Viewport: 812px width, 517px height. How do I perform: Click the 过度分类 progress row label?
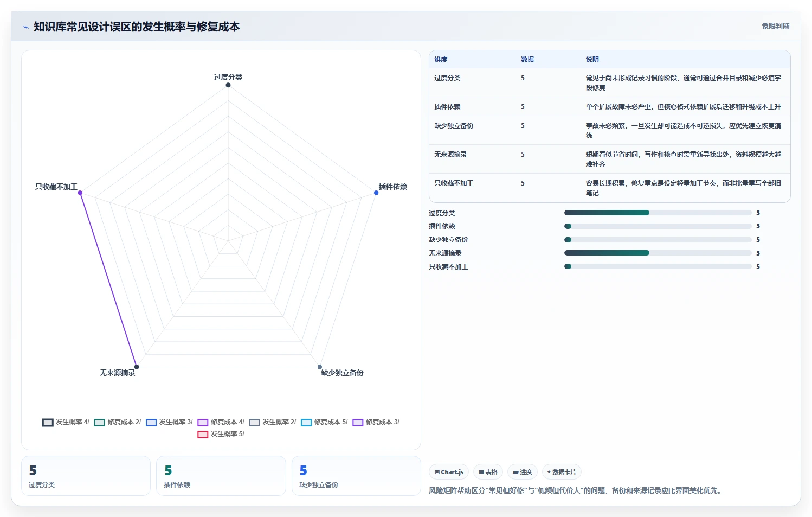pos(442,213)
